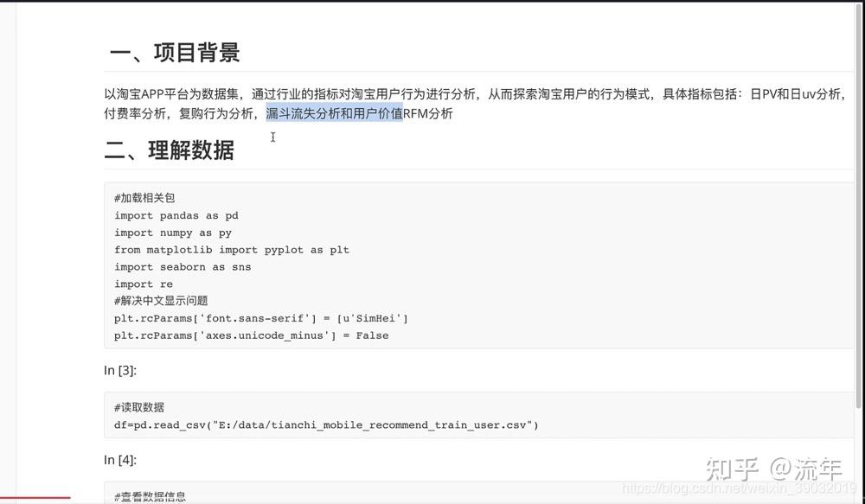
Task: Click the #加载相关包 comment
Action: pos(144,198)
